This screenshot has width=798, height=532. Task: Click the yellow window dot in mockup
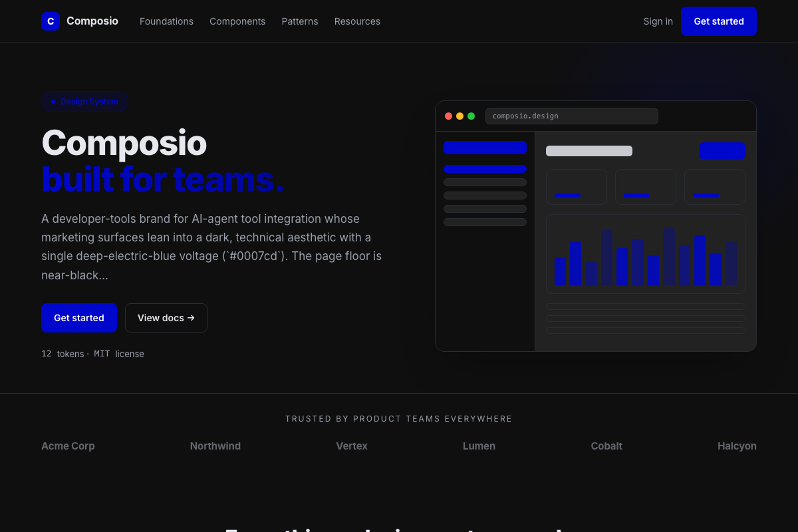pyautogui.click(x=460, y=116)
